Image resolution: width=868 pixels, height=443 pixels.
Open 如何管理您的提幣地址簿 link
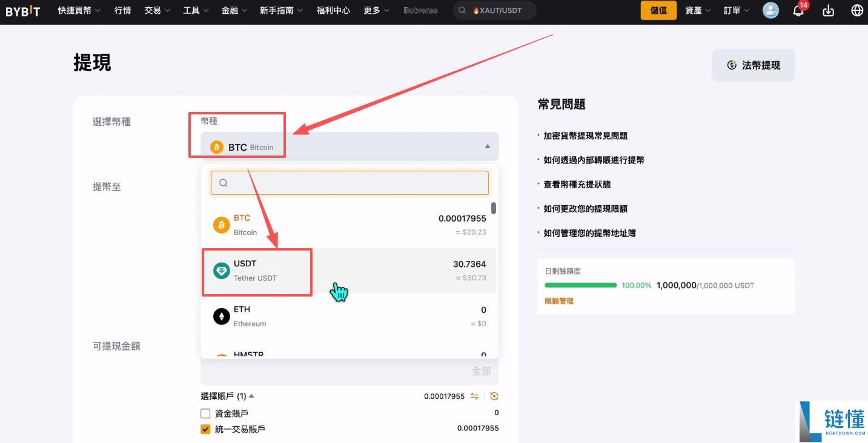point(589,232)
